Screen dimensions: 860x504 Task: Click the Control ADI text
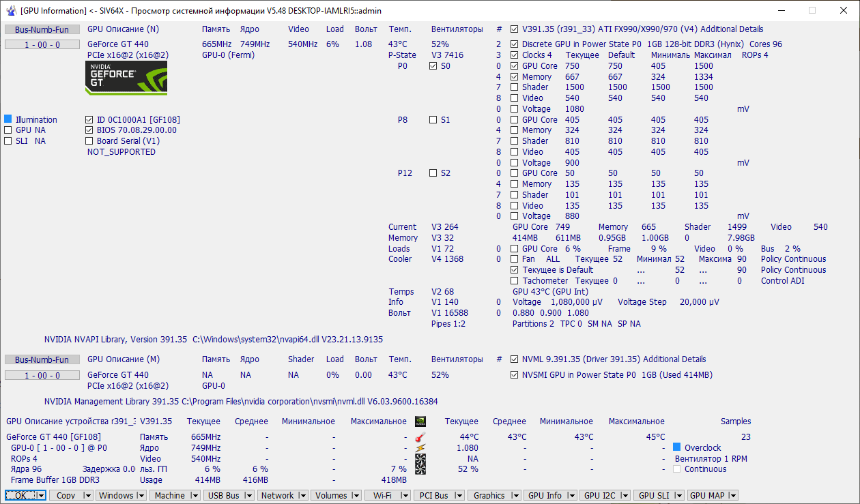coord(783,281)
